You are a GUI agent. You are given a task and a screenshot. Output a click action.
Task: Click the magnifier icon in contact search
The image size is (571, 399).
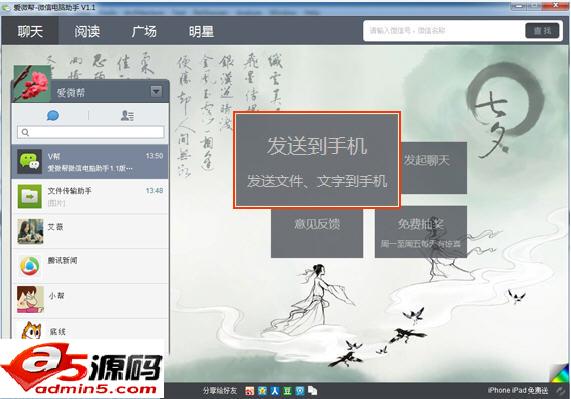pos(25,132)
